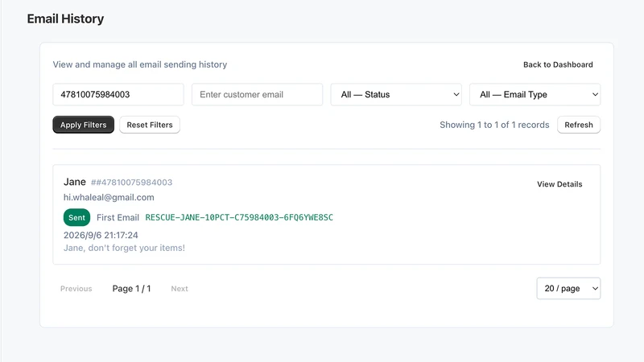Click the First Email type label
The height and width of the screenshot is (362, 644).
pos(118,217)
